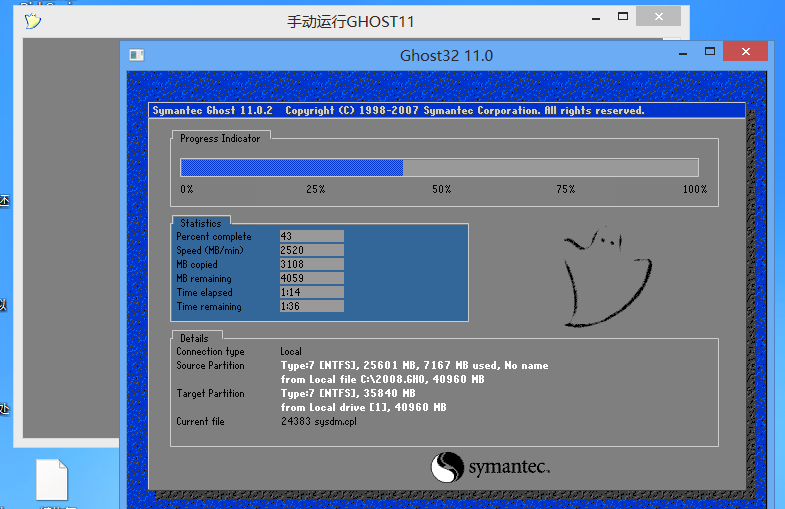Click the Source Partition label
The image size is (785, 509).
(210, 365)
